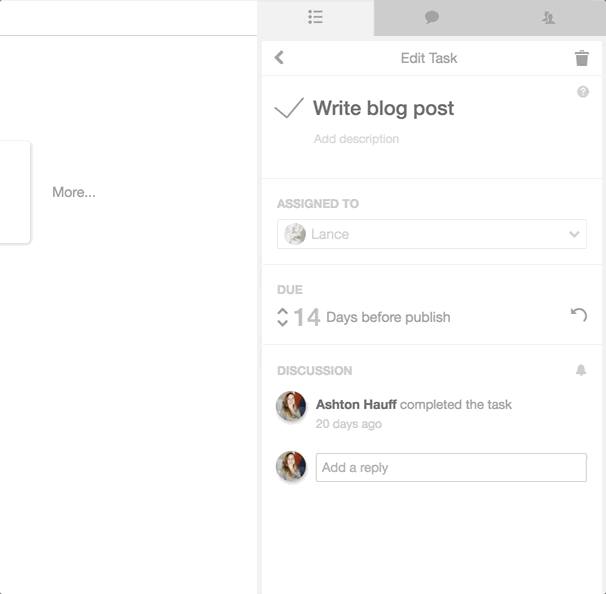Open the team members tab icon

tap(548, 17)
